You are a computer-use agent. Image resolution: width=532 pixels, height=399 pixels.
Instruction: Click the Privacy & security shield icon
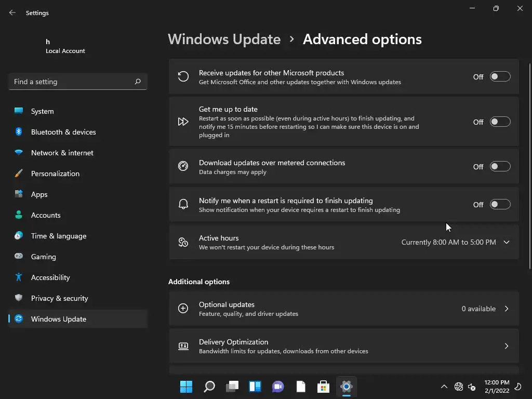click(19, 298)
